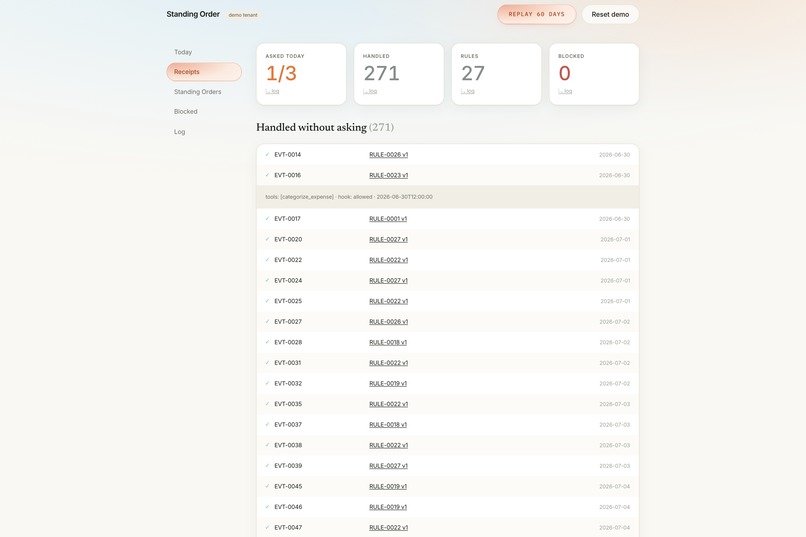Open the Blocked page in sidebar

pos(186,112)
